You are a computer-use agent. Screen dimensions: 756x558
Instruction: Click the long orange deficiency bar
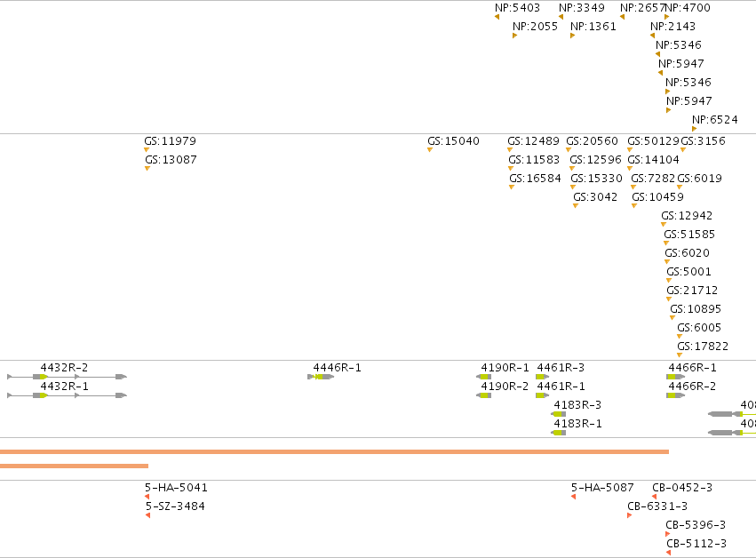pos(334,452)
